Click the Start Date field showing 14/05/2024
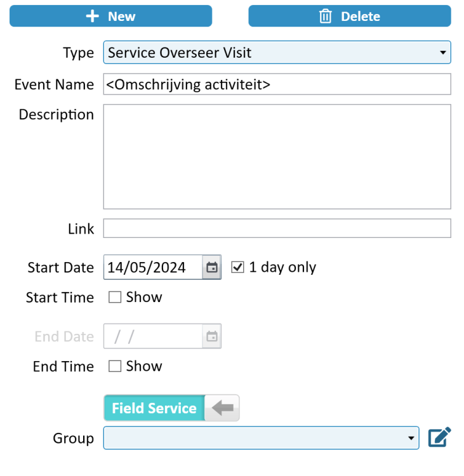 coord(152,268)
